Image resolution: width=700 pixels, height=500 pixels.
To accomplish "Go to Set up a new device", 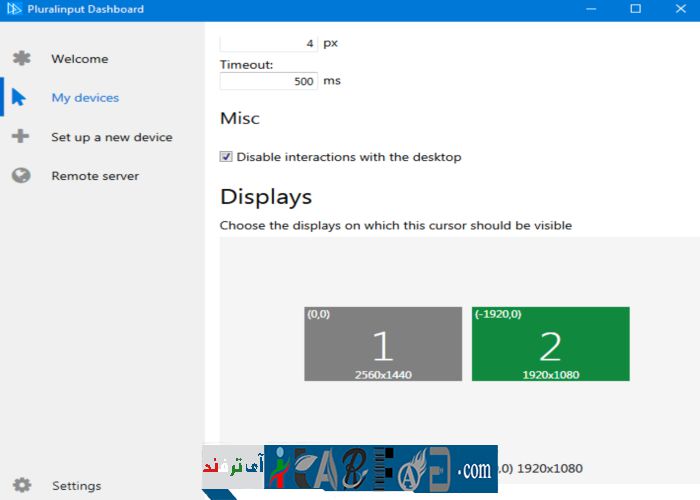I will pos(112,137).
